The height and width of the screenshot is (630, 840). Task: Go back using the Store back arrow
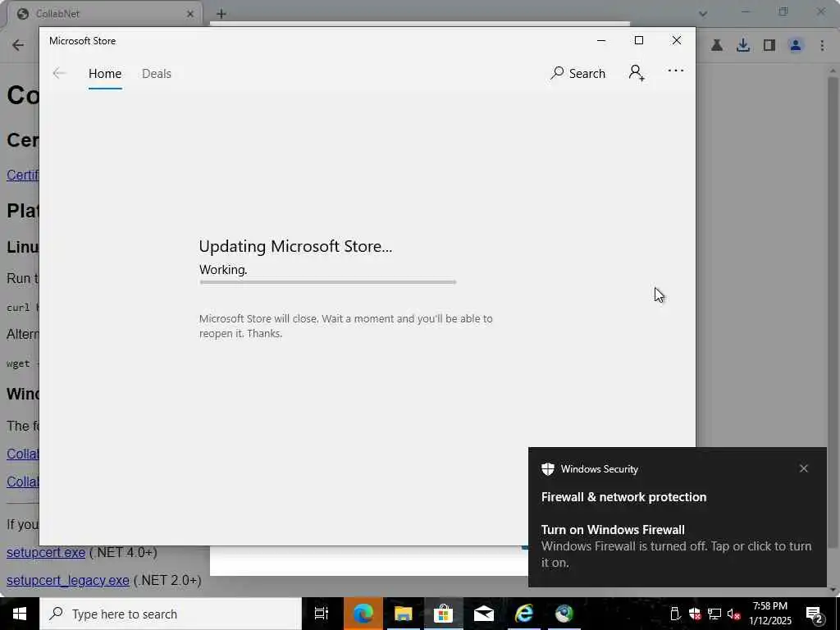click(x=59, y=73)
